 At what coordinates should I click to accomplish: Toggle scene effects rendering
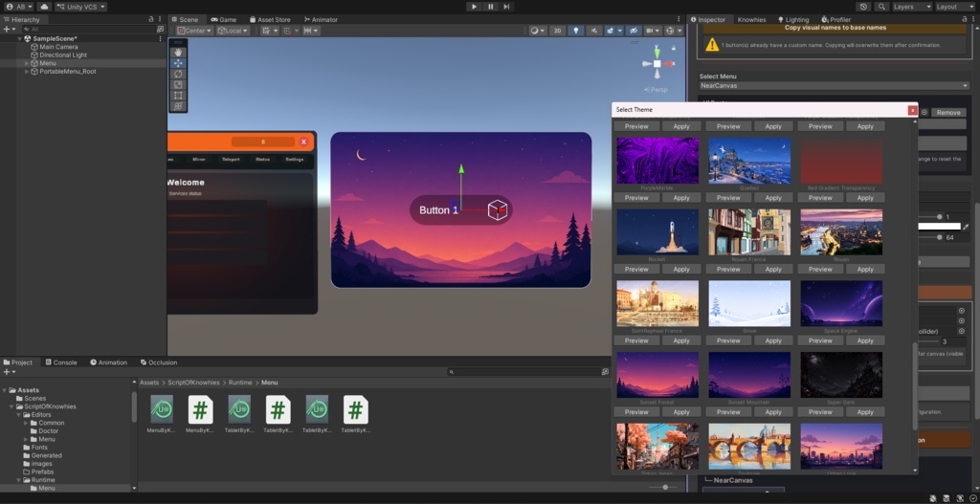610,31
